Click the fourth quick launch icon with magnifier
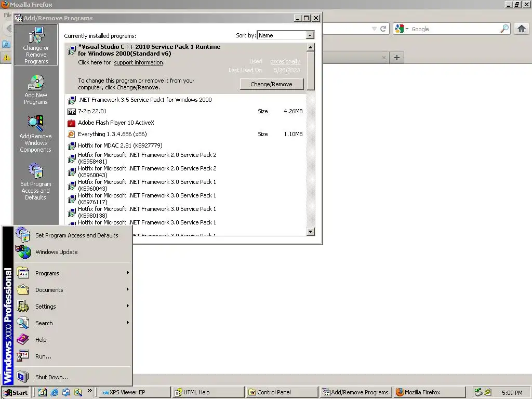The width and height of the screenshot is (532, 399). pos(78,393)
